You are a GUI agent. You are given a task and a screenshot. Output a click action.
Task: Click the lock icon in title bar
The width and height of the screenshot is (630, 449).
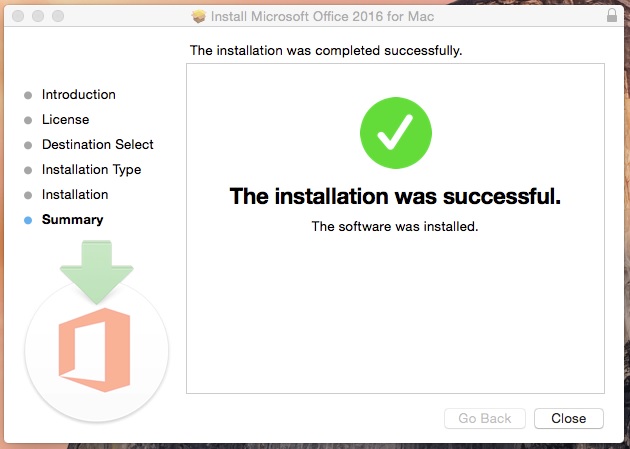coord(612,16)
